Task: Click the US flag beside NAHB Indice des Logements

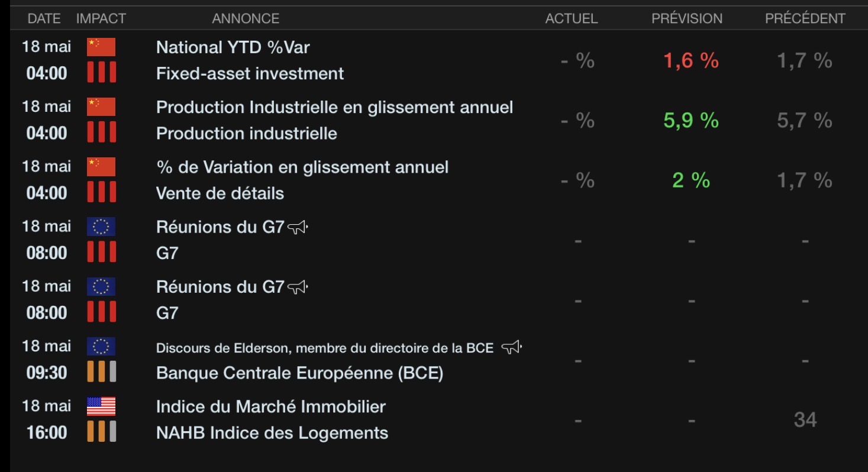Action: pyautogui.click(x=101, y=406)
